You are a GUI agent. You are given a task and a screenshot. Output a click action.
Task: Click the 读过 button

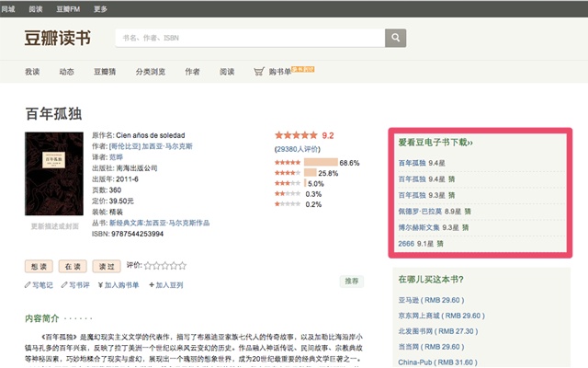(x=107, y=266)
